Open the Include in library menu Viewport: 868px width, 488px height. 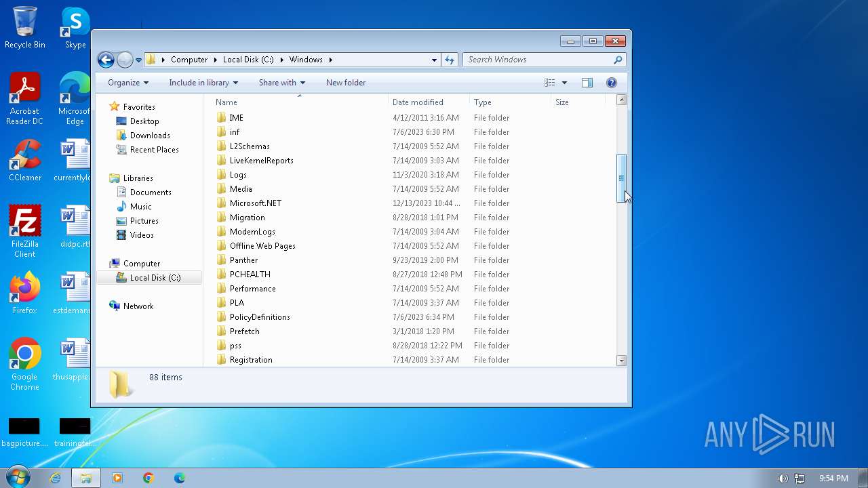pos(203,83)
